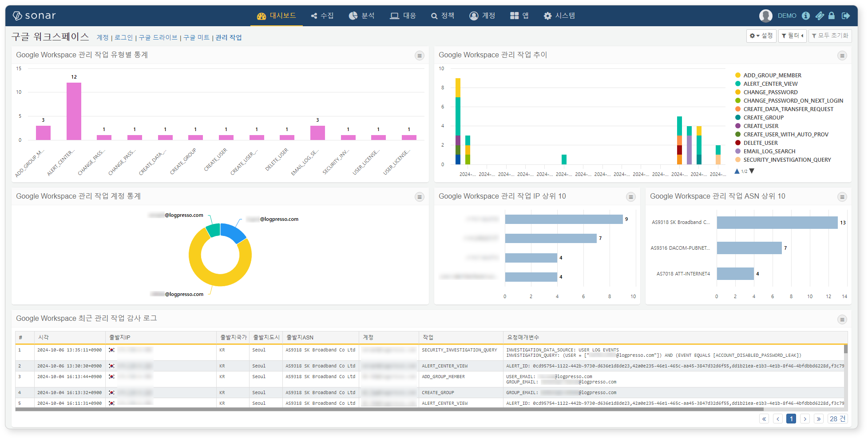Click the ticket icon in header
Screen dimensions: 868x439
(820, 16)
